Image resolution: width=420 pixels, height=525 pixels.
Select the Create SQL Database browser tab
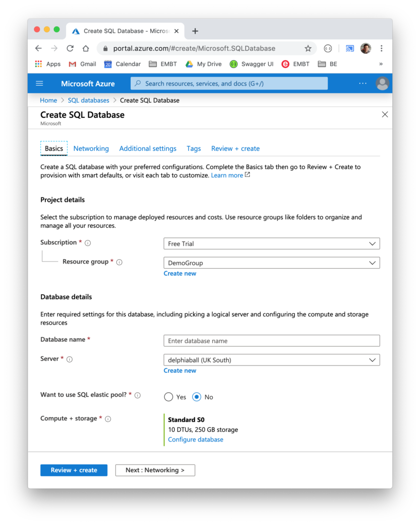point(125,31)
